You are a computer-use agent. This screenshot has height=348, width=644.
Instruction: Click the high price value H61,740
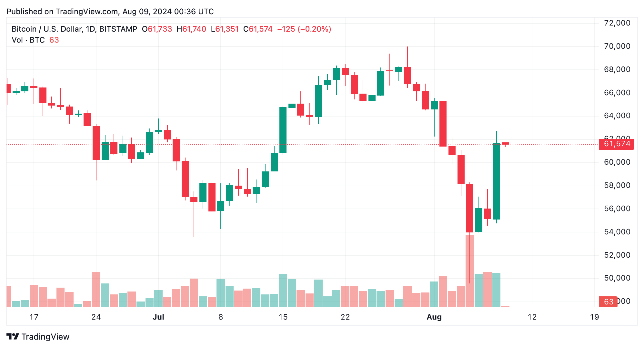pos(191,29)
